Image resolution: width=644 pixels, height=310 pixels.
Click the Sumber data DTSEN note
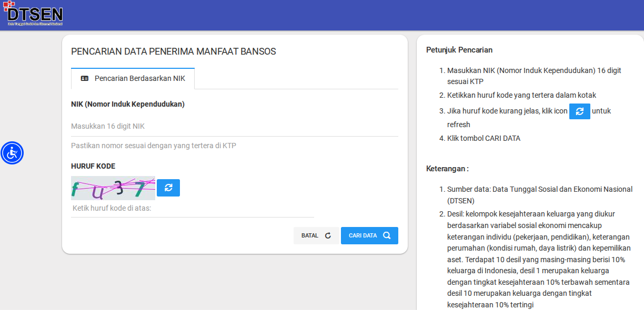coord(540,194)
